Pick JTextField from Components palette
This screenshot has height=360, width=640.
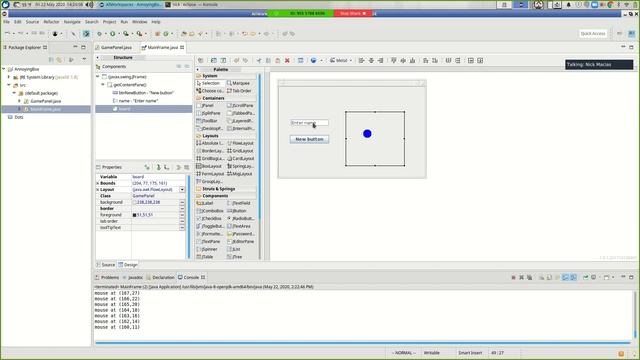[x=238, y=203]
